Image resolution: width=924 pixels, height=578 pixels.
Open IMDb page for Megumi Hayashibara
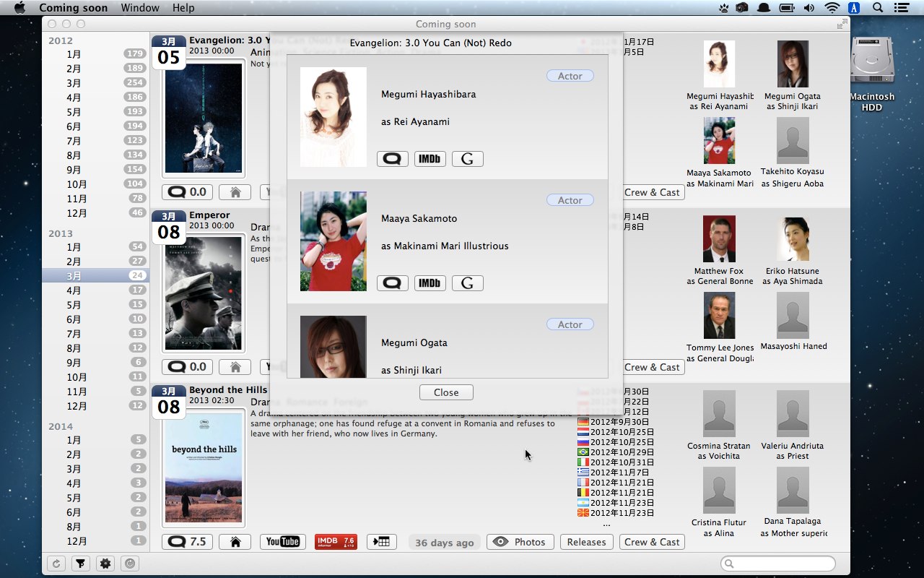[430, 159]
